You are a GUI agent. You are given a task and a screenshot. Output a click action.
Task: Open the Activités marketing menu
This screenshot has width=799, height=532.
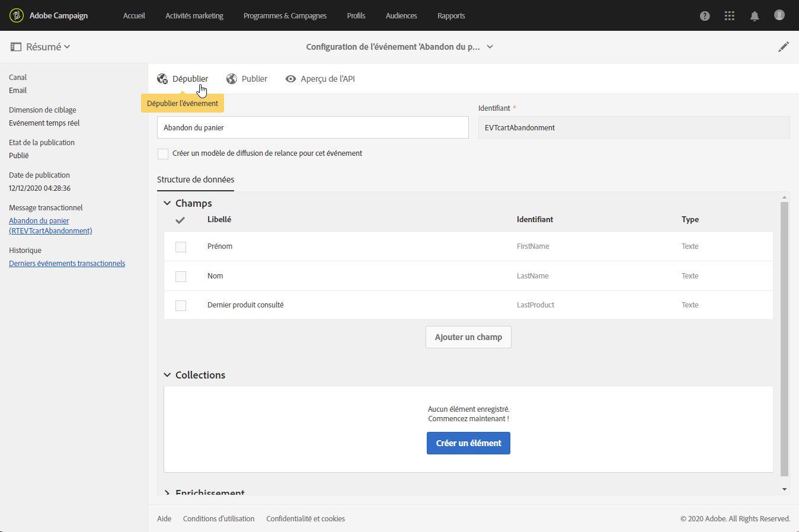[x=194, y=16]
